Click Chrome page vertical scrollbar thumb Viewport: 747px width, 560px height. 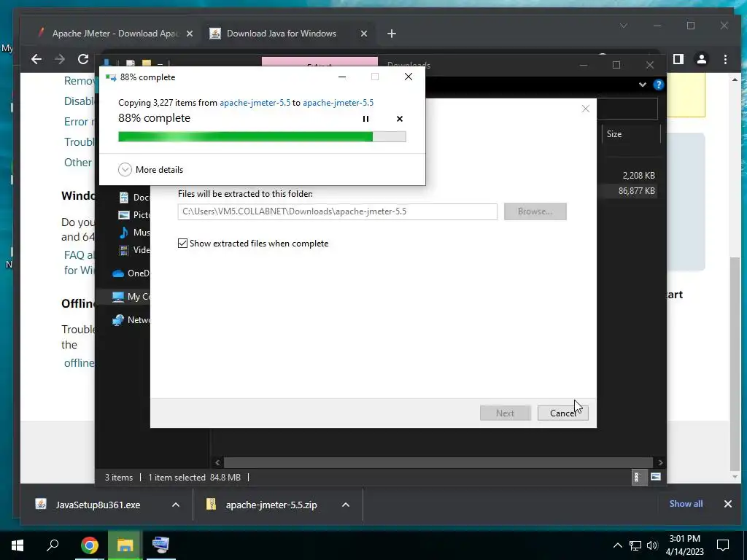click(x=735, y=363)
